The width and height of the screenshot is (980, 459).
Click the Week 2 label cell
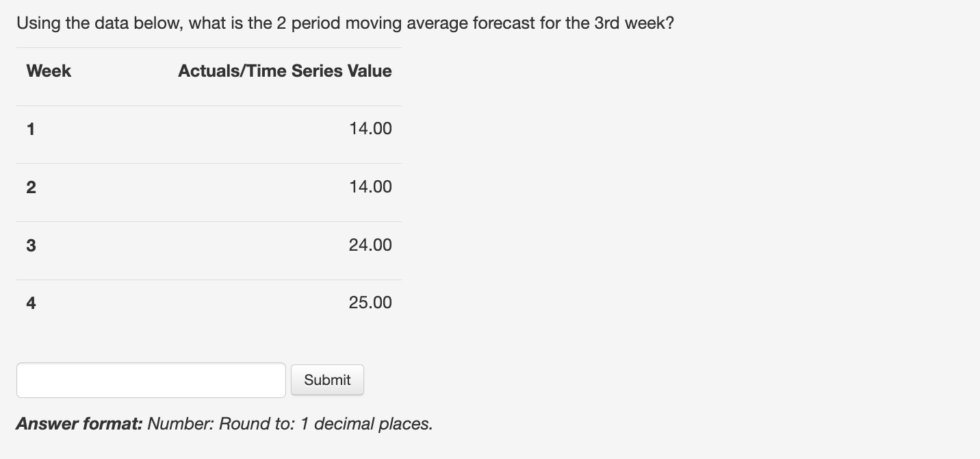click(x=30, y=186)
